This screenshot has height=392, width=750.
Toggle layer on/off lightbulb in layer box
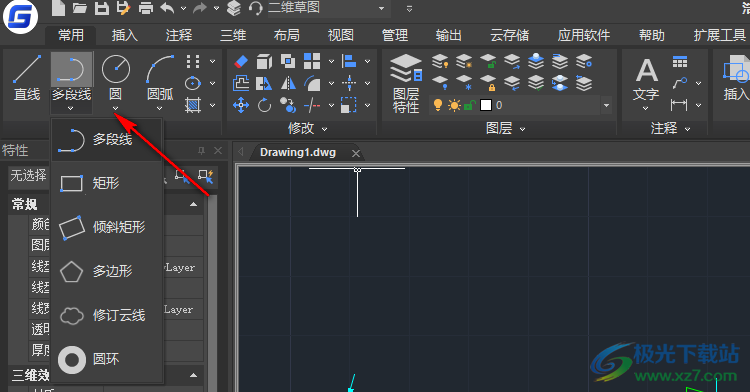click(438, 105)
